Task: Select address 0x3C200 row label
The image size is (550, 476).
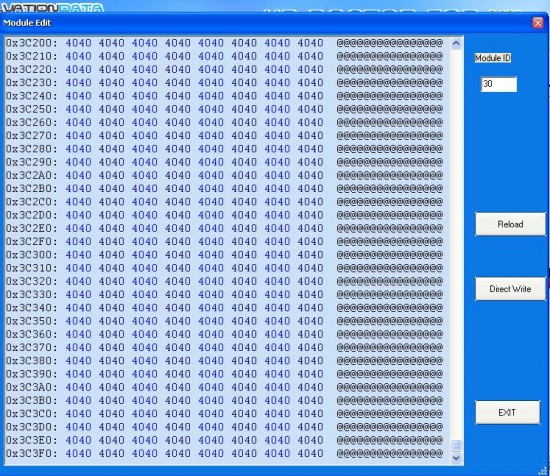Action: click(31, 43)
